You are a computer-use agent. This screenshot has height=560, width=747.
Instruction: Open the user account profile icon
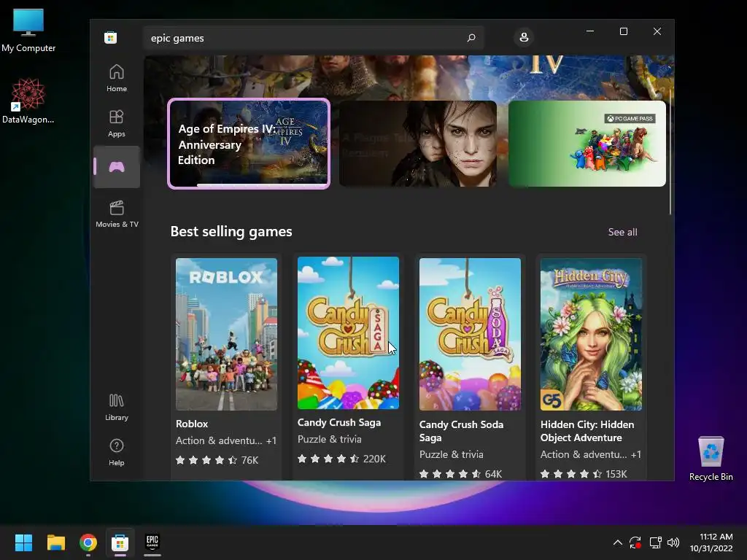coord(524,38)
